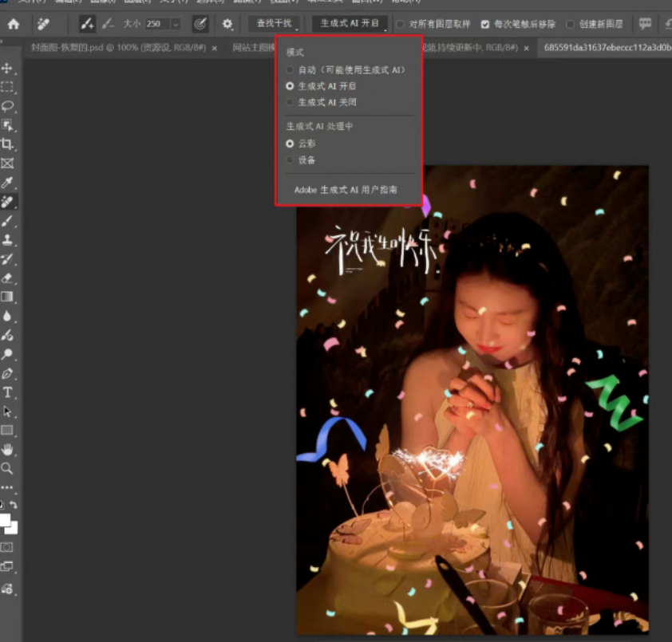
Task: Open the 查找干扰 dropdown
Action: 275,24
